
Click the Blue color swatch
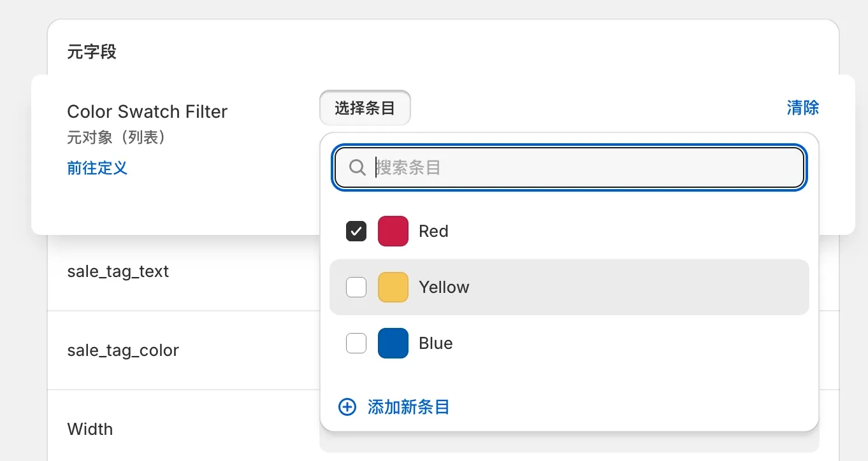(x=393, y=343)
